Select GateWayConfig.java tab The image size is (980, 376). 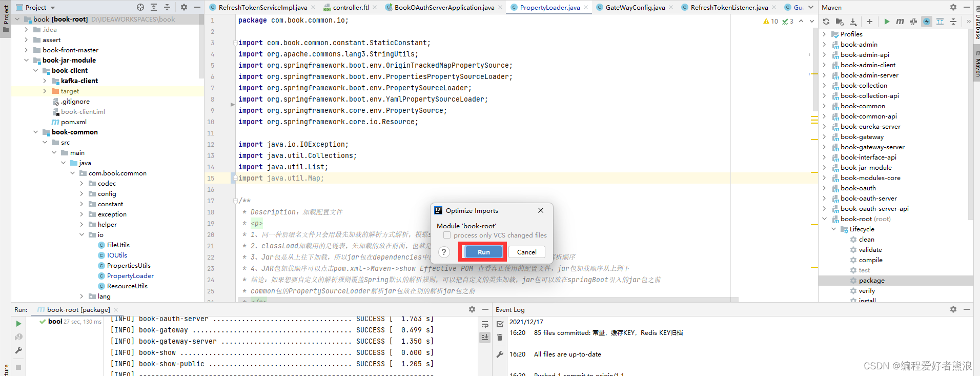pos(635,7)
